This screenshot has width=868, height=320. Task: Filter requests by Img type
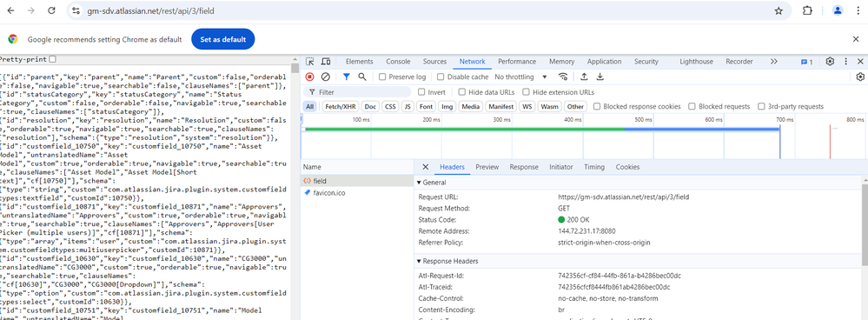[447, 106]
